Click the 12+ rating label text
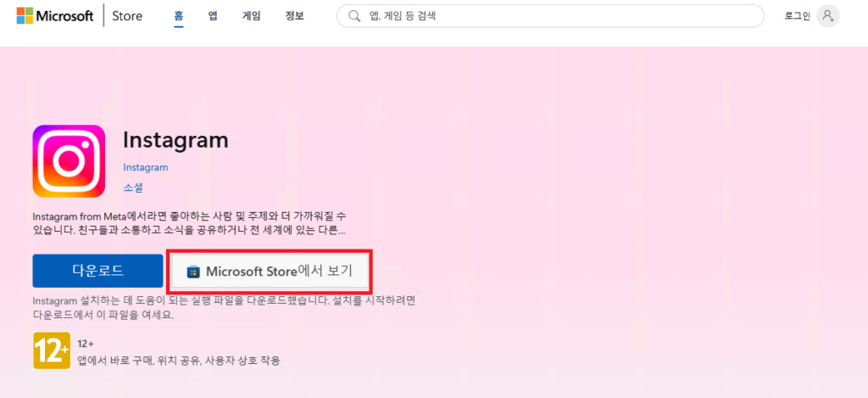This screenshot has width=868, height=398. click(86, 344)
